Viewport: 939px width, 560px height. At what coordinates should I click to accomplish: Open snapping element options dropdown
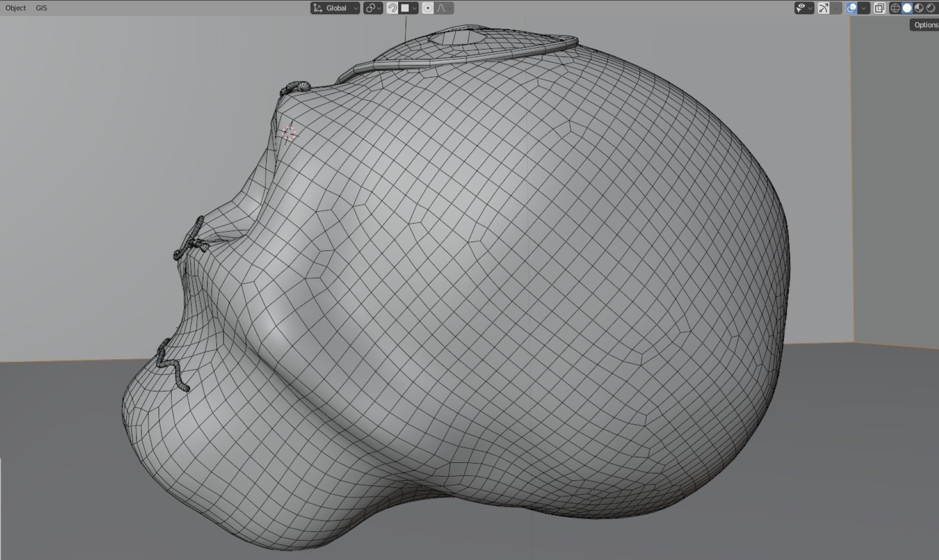click(x=409, y=8)
